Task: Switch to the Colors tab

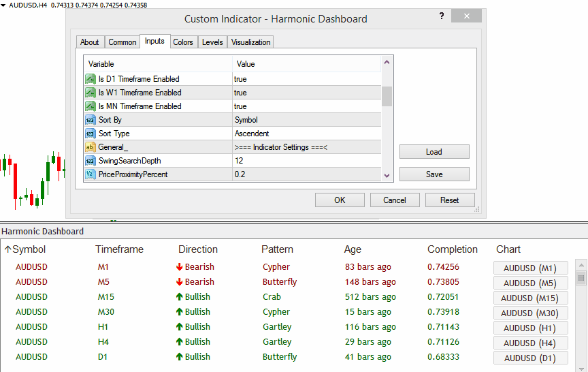Action: (183, 42)
